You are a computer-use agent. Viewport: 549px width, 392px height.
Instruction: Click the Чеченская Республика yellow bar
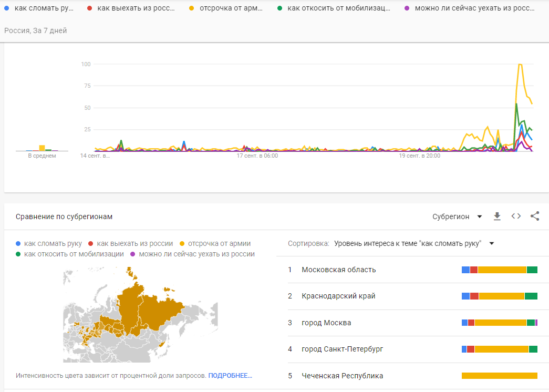tap(500, 376)
